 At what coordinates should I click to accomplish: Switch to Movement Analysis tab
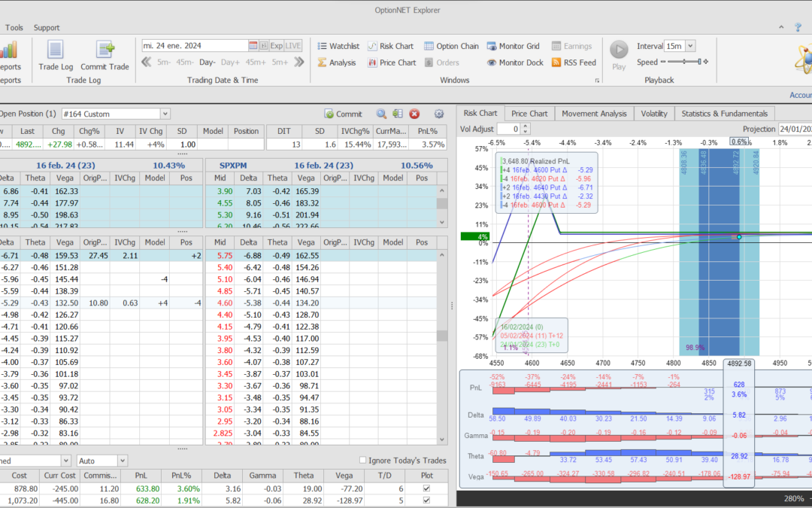(593, 114)
